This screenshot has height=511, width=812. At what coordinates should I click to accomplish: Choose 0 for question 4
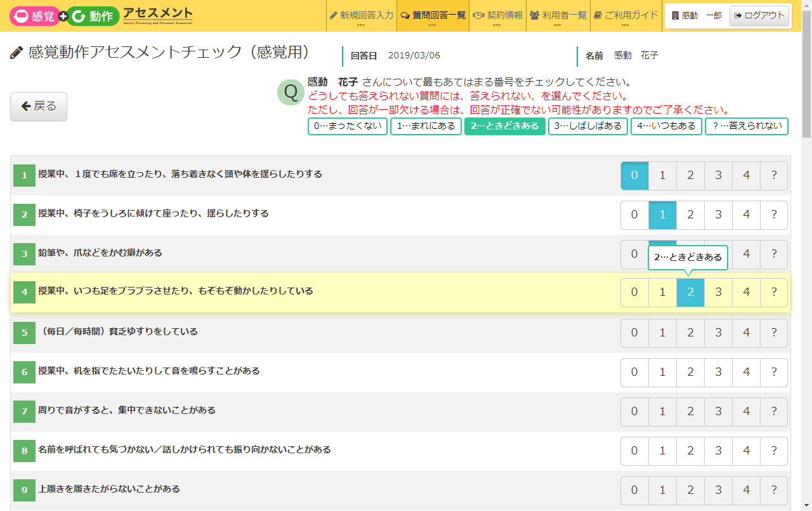click(x=634, y=293)
